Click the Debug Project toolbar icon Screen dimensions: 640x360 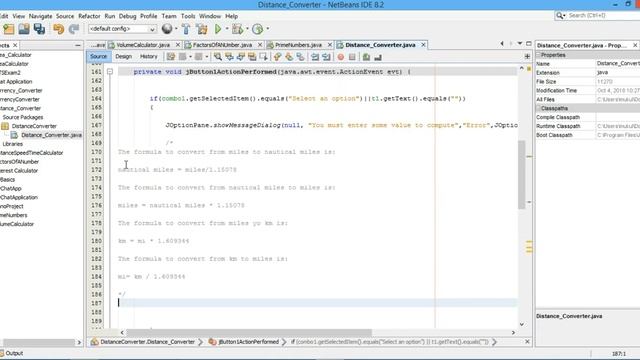coord(237,29)
